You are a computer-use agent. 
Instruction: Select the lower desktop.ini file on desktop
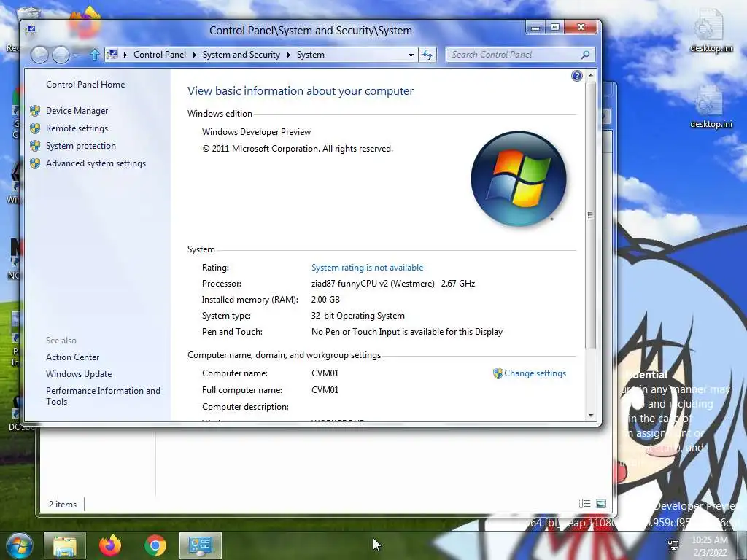(x=711, y=107)
